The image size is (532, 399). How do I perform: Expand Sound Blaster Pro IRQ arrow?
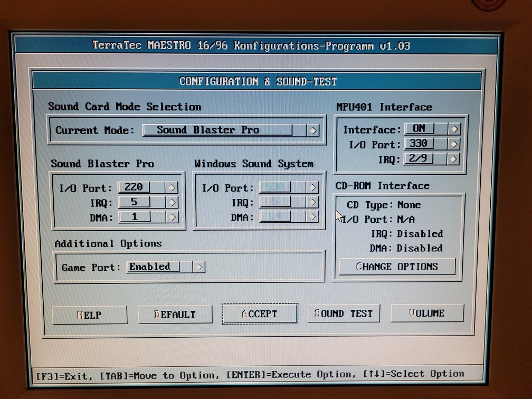172,202
